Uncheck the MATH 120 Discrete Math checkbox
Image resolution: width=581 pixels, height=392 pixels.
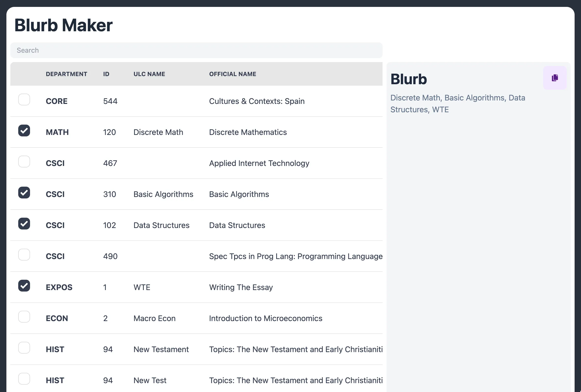click(x=24, y=131)
